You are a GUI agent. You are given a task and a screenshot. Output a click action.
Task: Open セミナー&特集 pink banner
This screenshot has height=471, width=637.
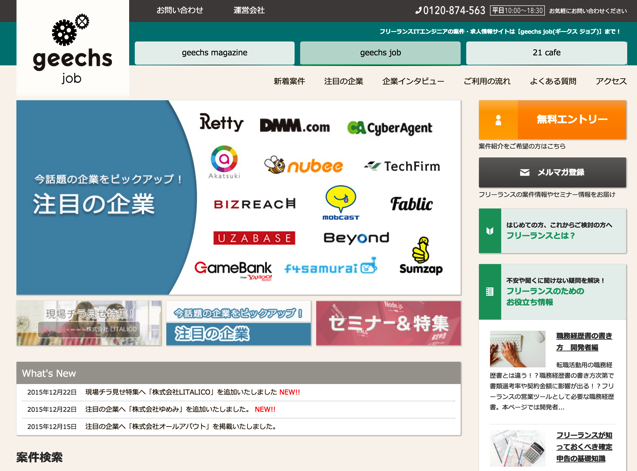click(388, 323)
